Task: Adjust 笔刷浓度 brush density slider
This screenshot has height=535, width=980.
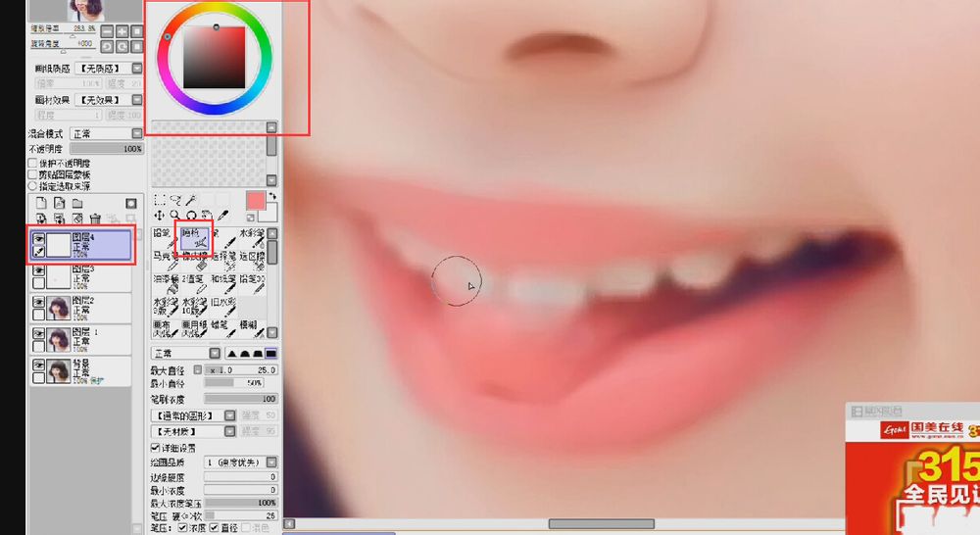Action: (x=241, y=399)
